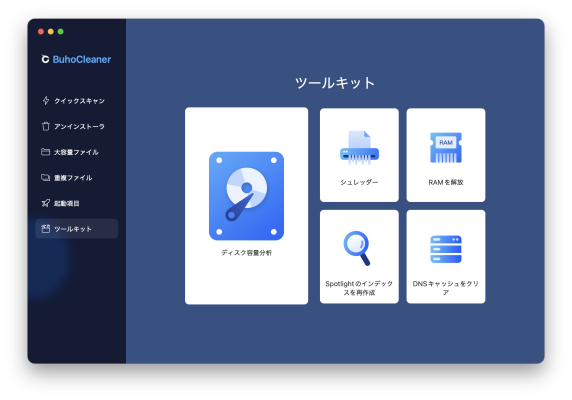Click RAM を解放 label
This screenshot has height=400, width=572.
pyautogui.click(x=446, y=182)
